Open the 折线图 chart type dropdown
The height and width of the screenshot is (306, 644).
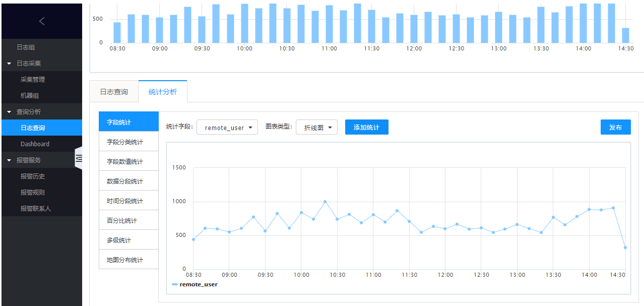point(317,128)
